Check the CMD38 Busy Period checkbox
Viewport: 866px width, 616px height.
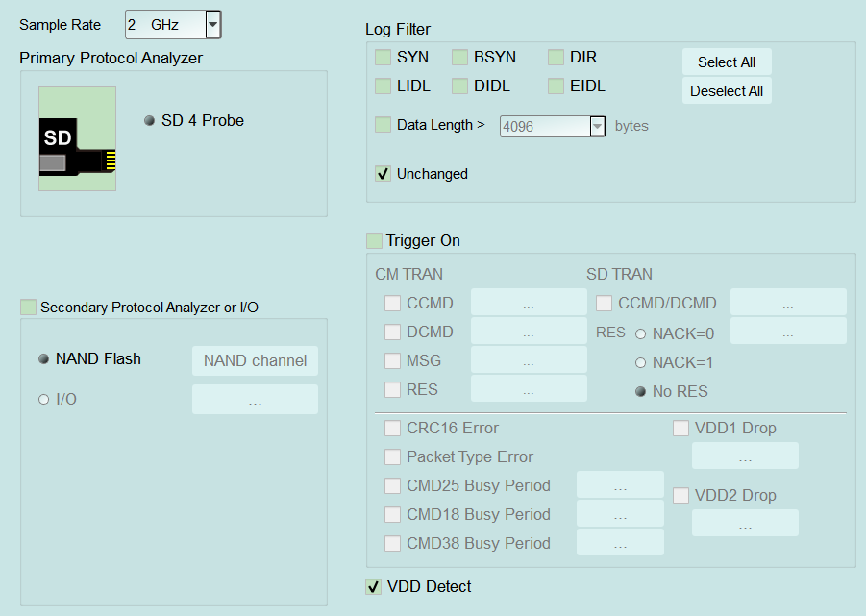pos(392,543)
